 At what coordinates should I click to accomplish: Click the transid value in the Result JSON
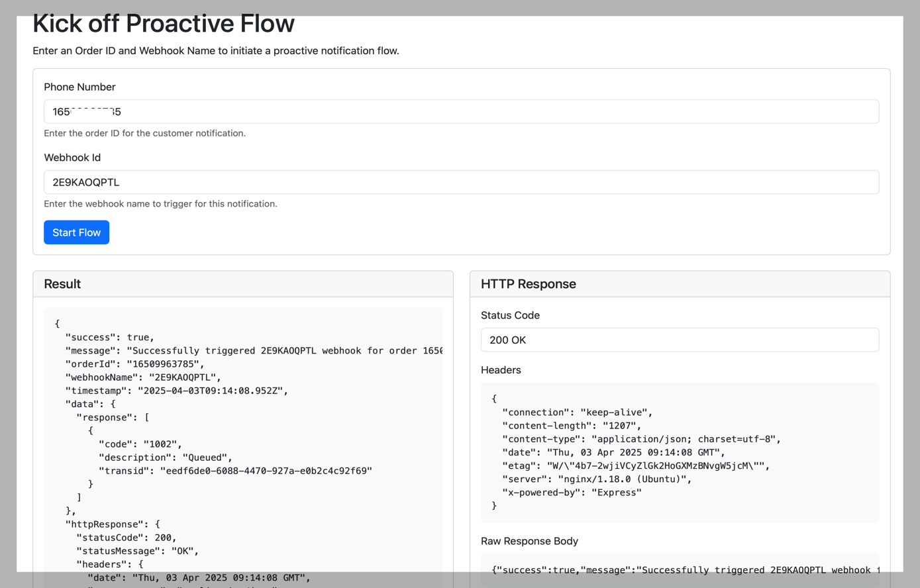tap(266, 471)
